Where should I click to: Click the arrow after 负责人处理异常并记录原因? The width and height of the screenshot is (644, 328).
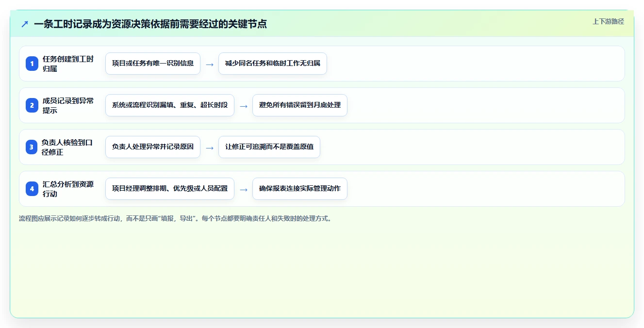pos(210,148)
